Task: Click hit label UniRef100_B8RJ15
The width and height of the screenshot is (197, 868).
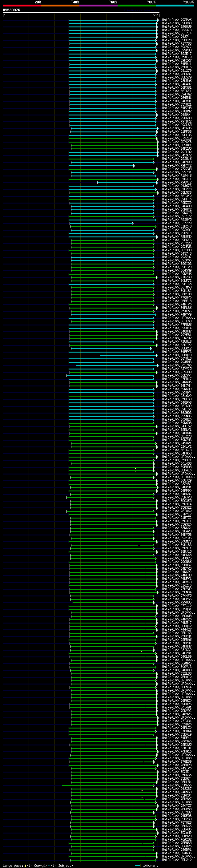Action: pyautogui.click(x=177, y=552)
